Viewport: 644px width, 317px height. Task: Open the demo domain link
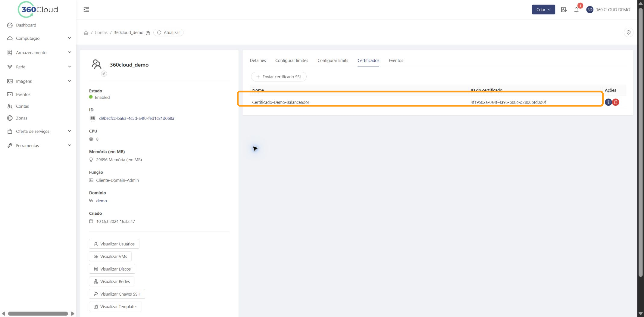pos(102,201)
